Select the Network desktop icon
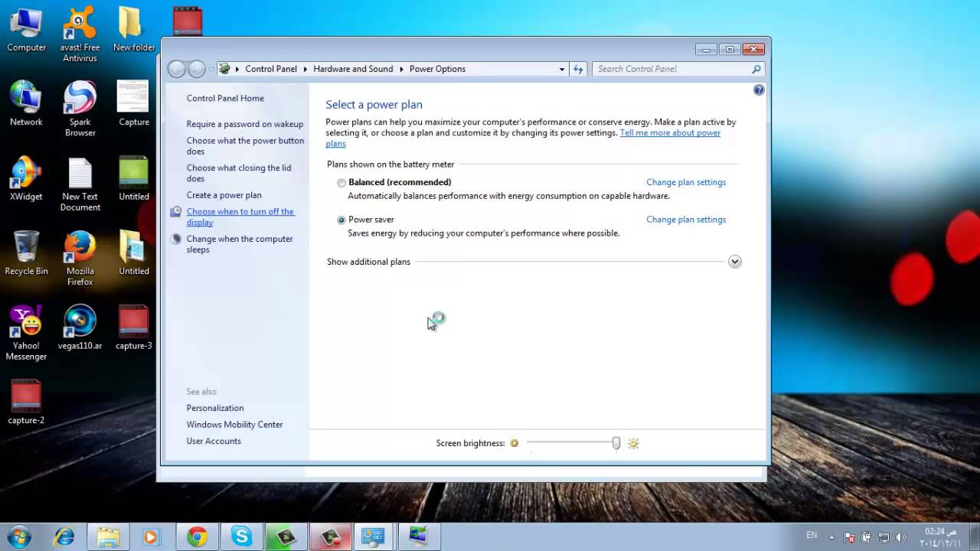This screenshot has width=980, height=551. pos(26,104)
